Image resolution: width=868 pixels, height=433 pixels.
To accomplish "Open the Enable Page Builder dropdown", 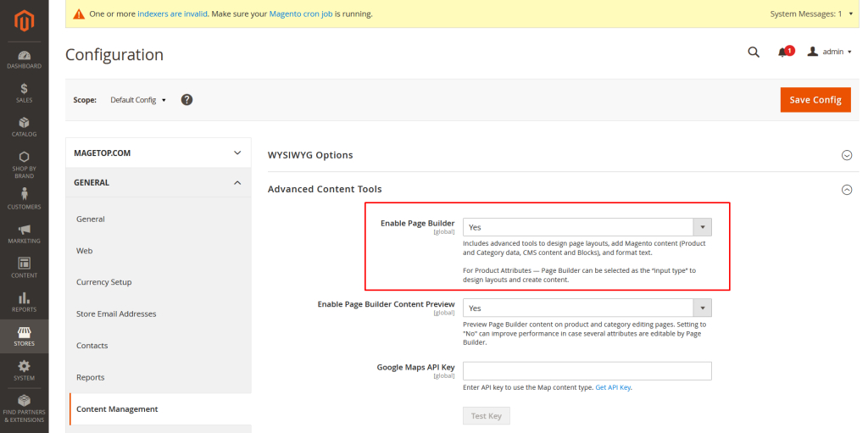I will coord(587,227).
